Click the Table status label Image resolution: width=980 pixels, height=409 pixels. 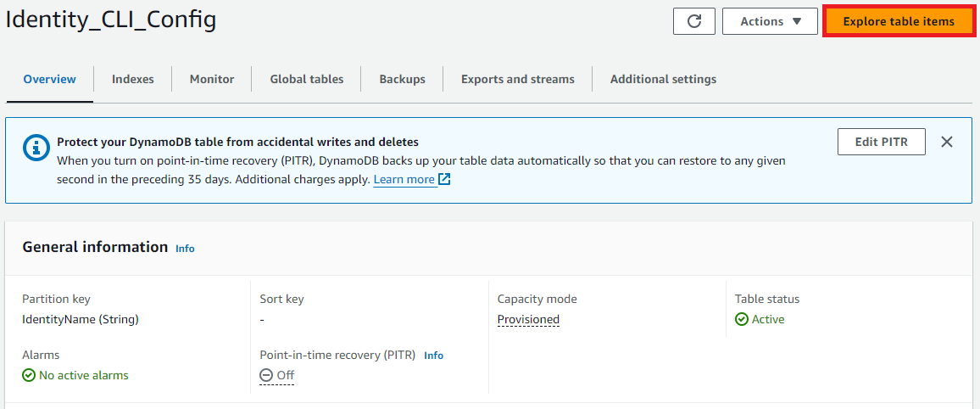pos(767,299)
